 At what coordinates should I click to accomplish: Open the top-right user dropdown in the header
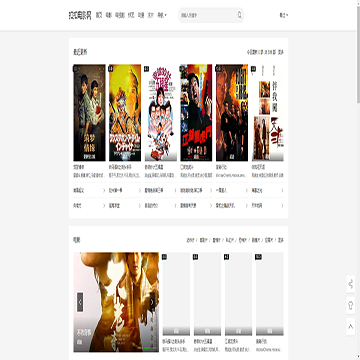point(284,15)
